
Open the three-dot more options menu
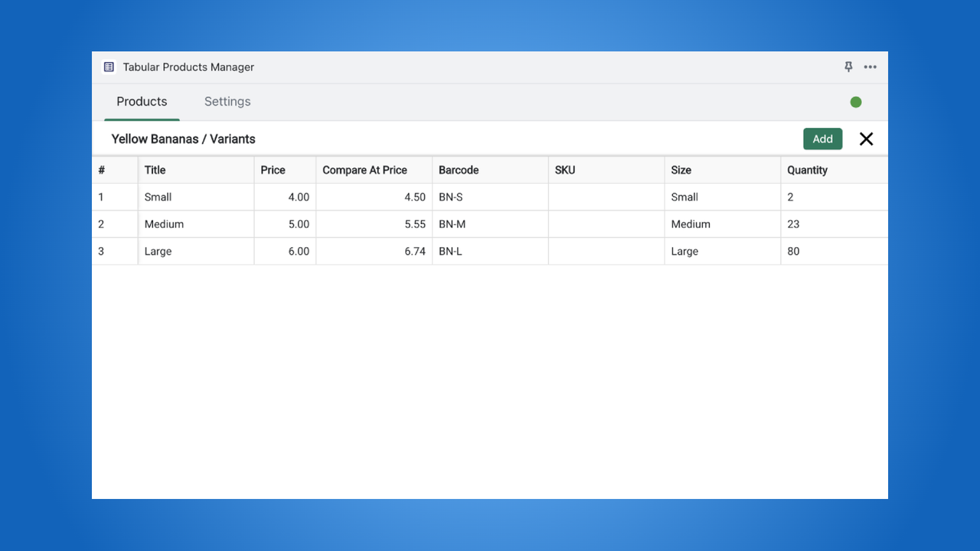tap(871, 67)
